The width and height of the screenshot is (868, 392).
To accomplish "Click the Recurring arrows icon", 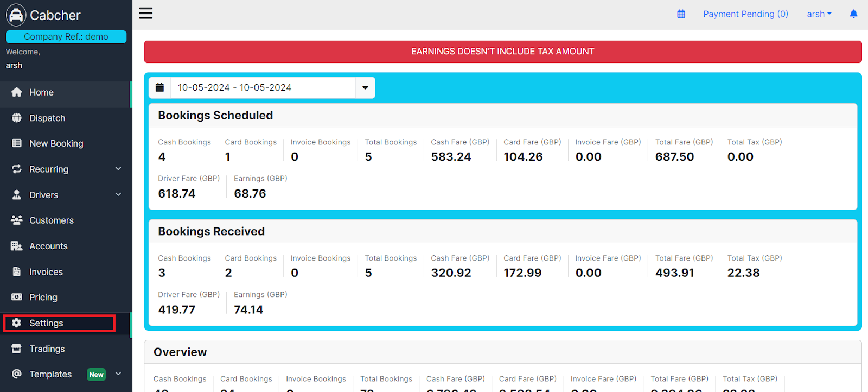I will click(x=17, y=169).
